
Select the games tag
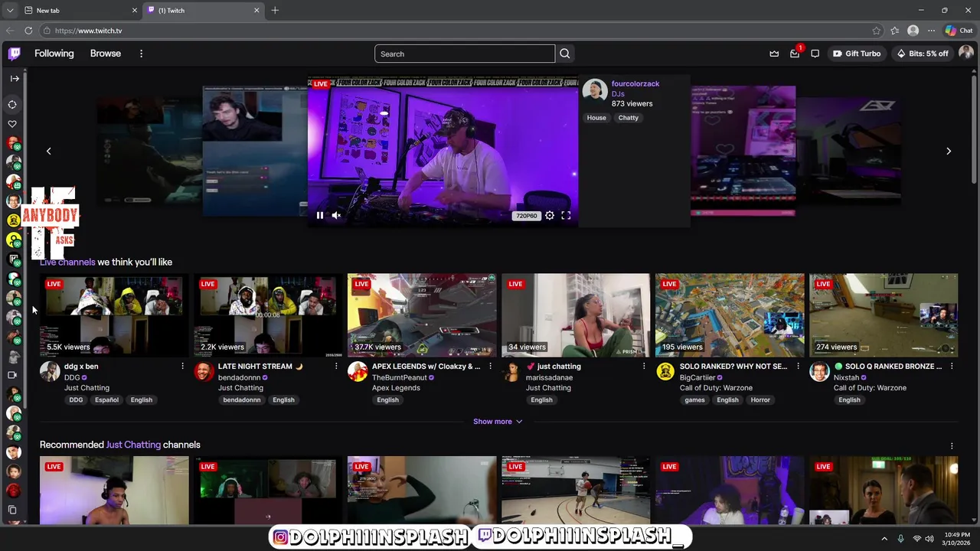694,400
